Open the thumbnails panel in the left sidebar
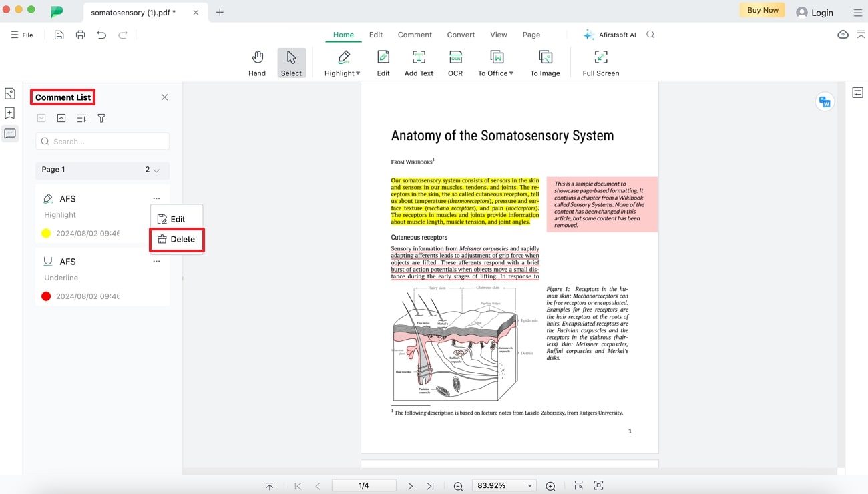 pos(10,94)
